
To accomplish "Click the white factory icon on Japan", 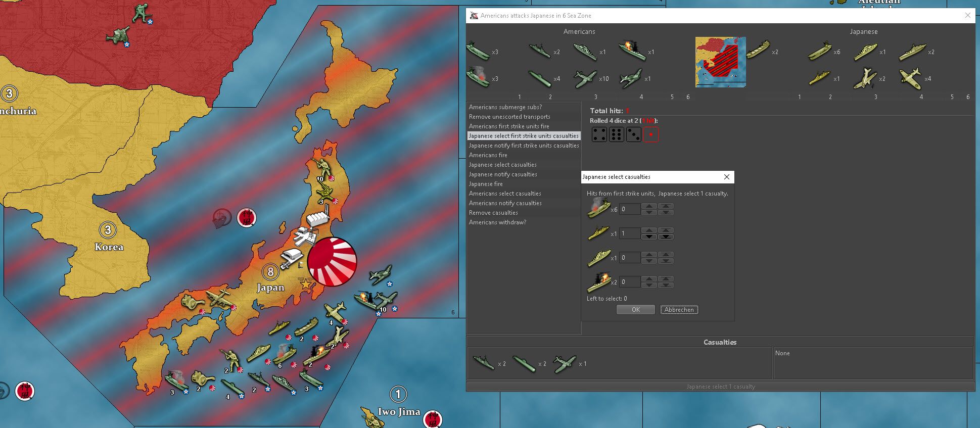I will point(318,218).
